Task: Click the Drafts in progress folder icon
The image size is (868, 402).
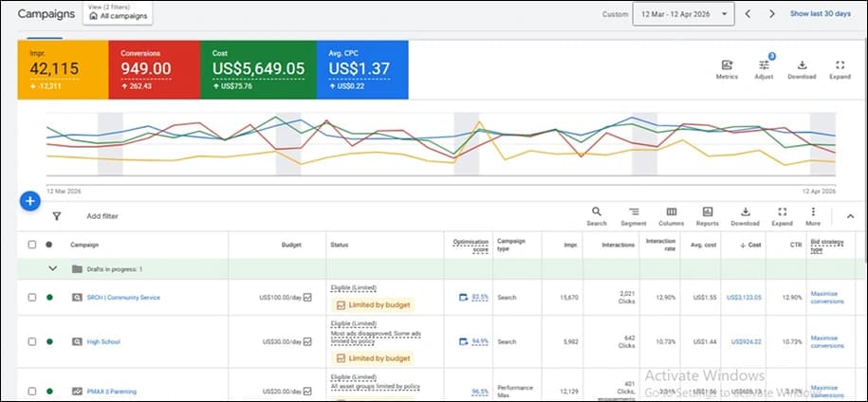Action: click(77, 268)
